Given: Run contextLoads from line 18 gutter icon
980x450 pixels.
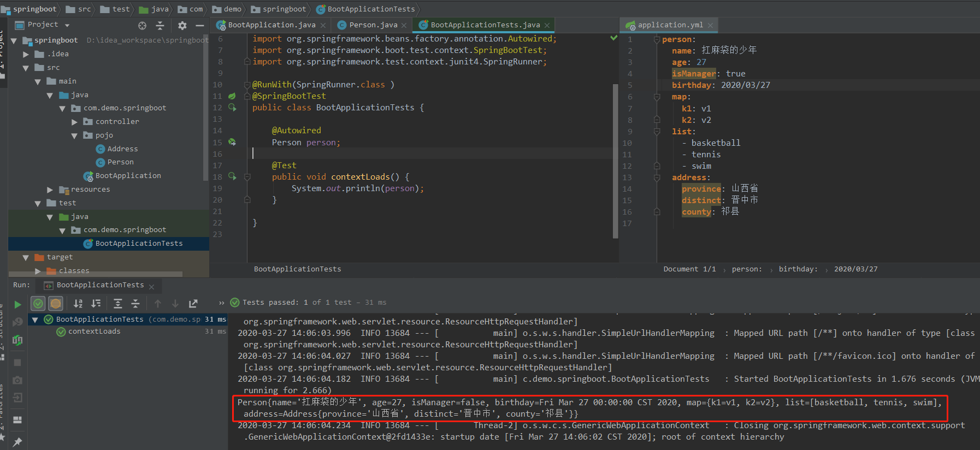Looking at the screenshot, I should pyautogui.click(x=232, y=176).
